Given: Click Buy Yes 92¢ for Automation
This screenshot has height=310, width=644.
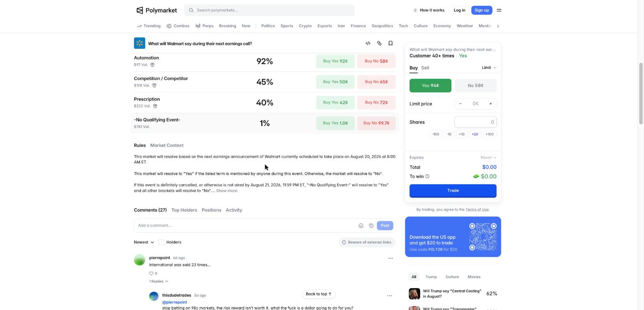Looking at the screenshot, I should (336, 61).
